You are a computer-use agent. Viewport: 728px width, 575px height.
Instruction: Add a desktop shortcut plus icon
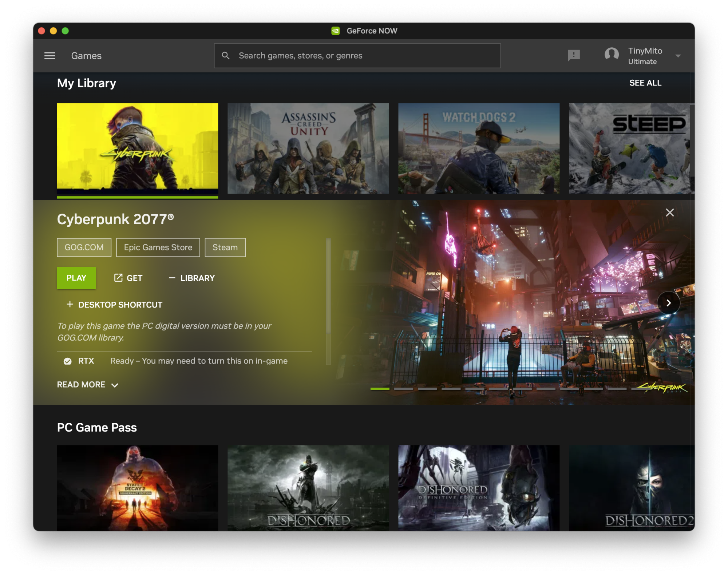coord(70,304)
